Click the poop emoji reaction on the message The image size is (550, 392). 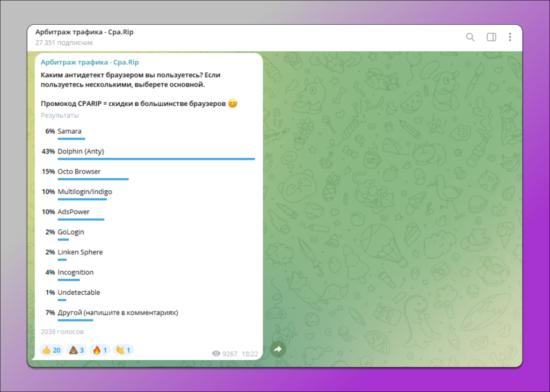(76, 350)
